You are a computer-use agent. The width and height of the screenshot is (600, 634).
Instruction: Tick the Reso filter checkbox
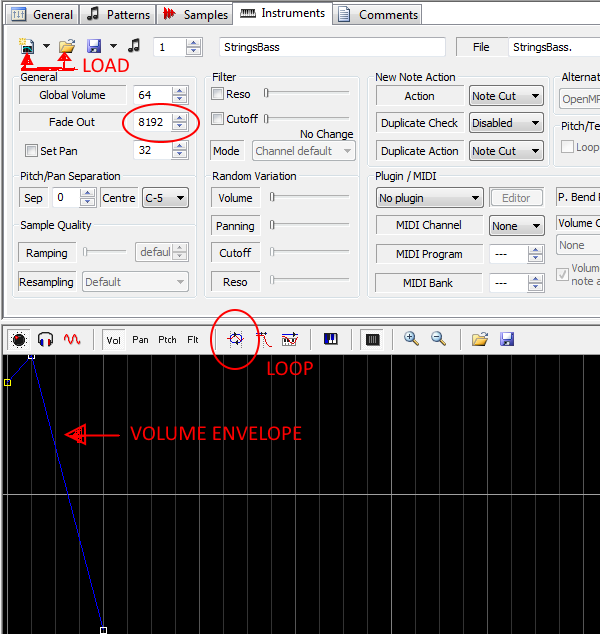point(219,93)
